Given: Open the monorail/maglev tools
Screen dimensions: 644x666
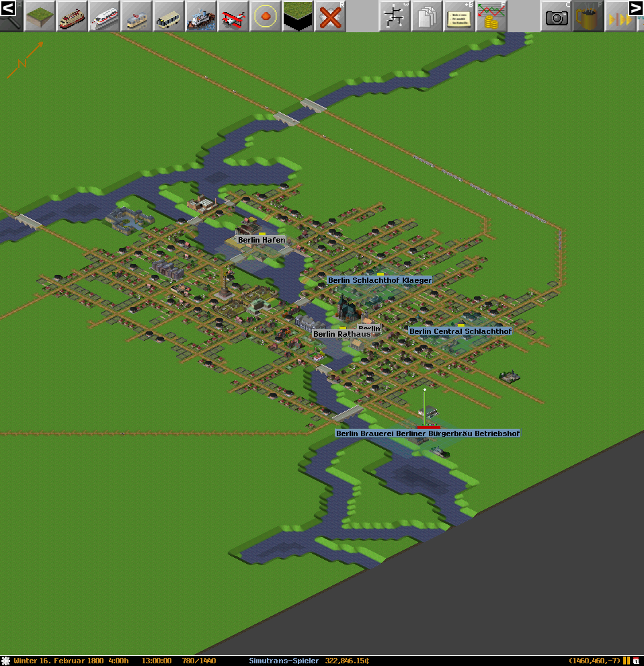Looking at the screenshot, I should pyautogui.click(x=104, y=16).
